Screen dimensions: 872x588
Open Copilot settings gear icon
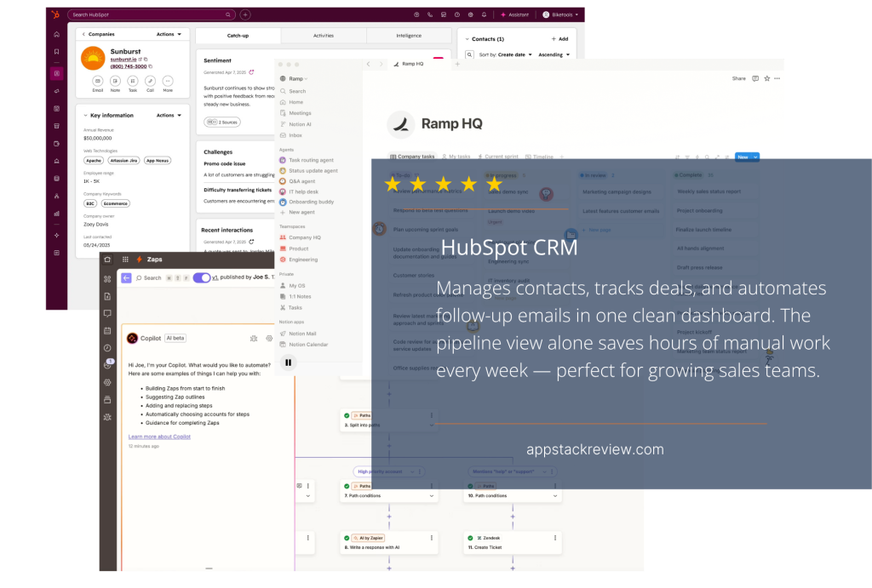tap(269, 338)
